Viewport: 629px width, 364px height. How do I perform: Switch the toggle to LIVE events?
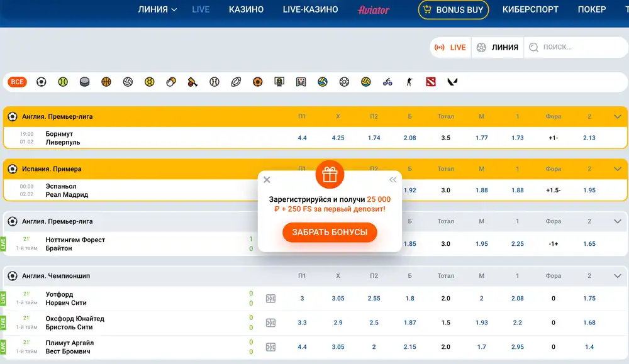(451, 47)
